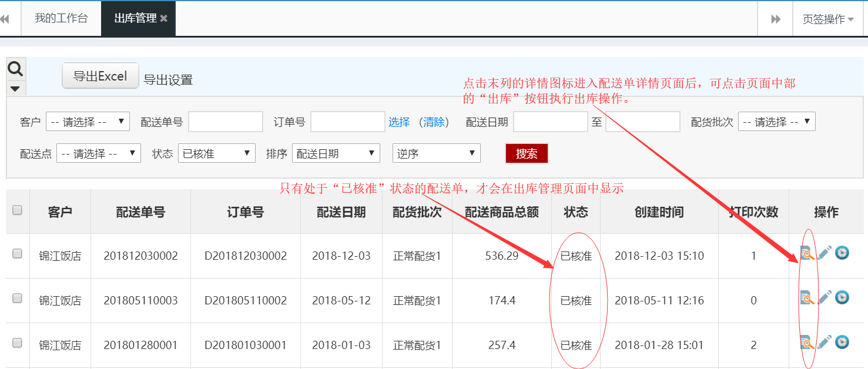Check the row for delivery 201805110003
This screenshot has height=369, width=868.
[18, 298]
